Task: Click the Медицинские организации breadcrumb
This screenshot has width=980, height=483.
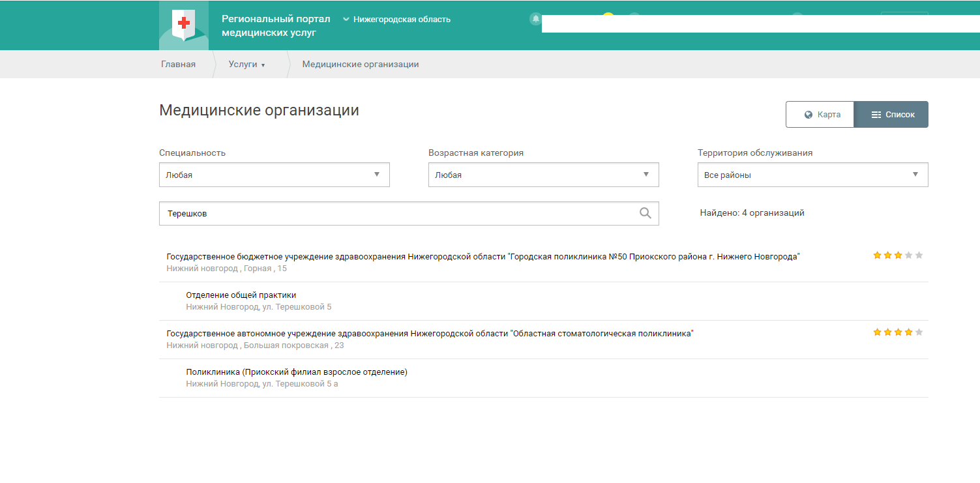Action: point(360,65)
